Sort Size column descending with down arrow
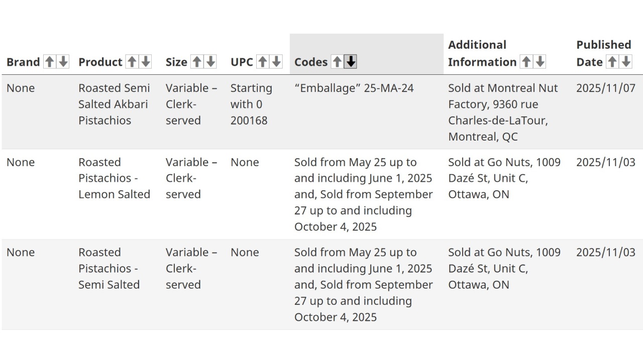Screen dimensions: 643x364 coord(211,62)
